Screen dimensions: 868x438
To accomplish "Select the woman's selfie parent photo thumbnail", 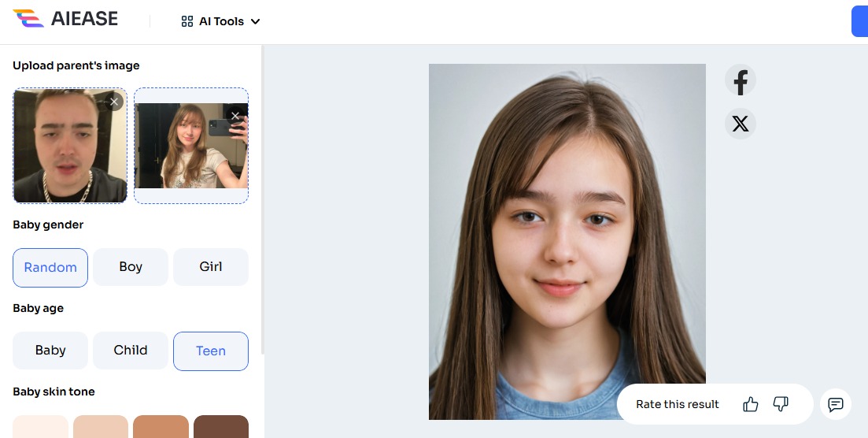I will pos(191,146).
